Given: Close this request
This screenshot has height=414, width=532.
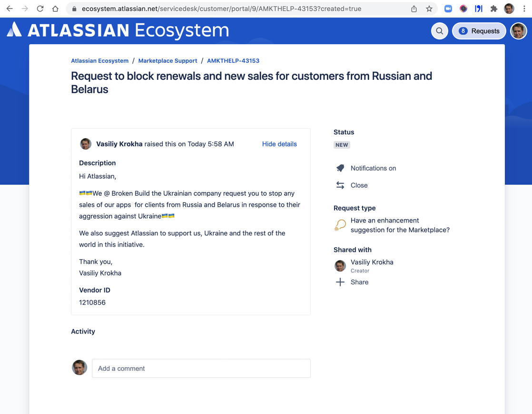Looking at the screenshot, I should click(x=359, y=185).
